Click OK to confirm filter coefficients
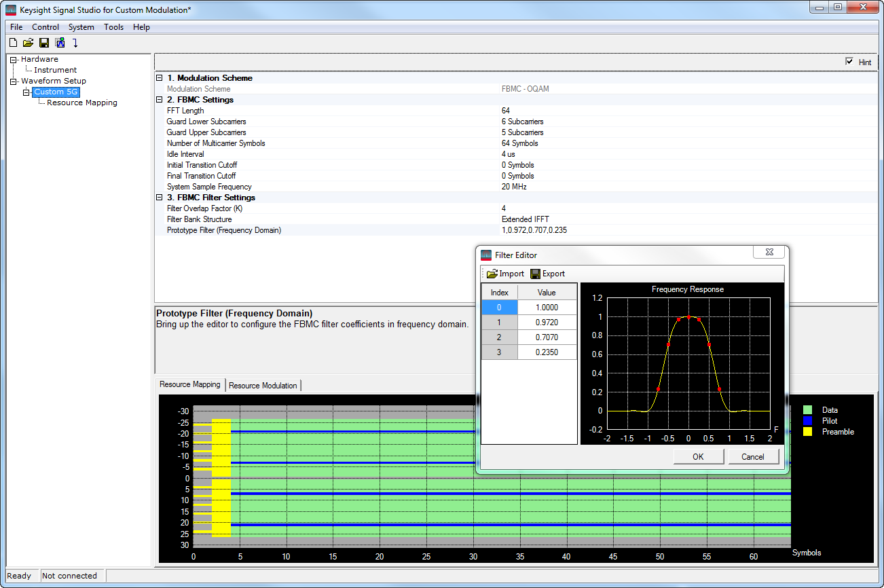Viewport: 884px width, 588px height. pos(698,456)
